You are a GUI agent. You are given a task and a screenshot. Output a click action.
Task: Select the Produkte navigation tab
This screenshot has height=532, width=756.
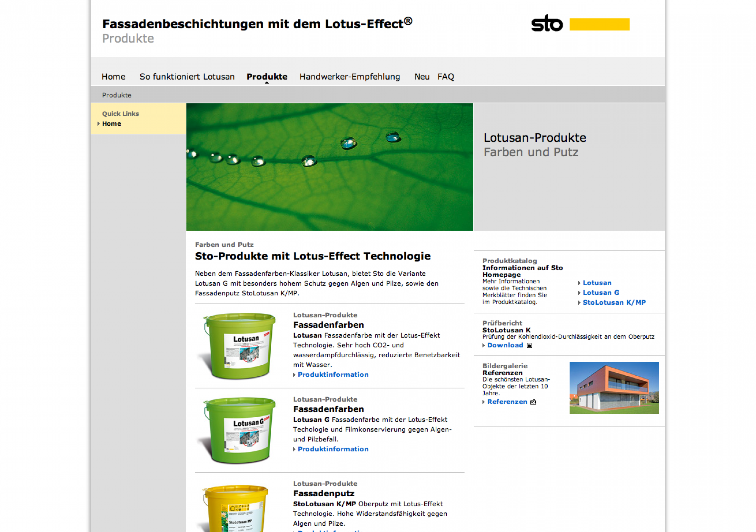[267, 77]
